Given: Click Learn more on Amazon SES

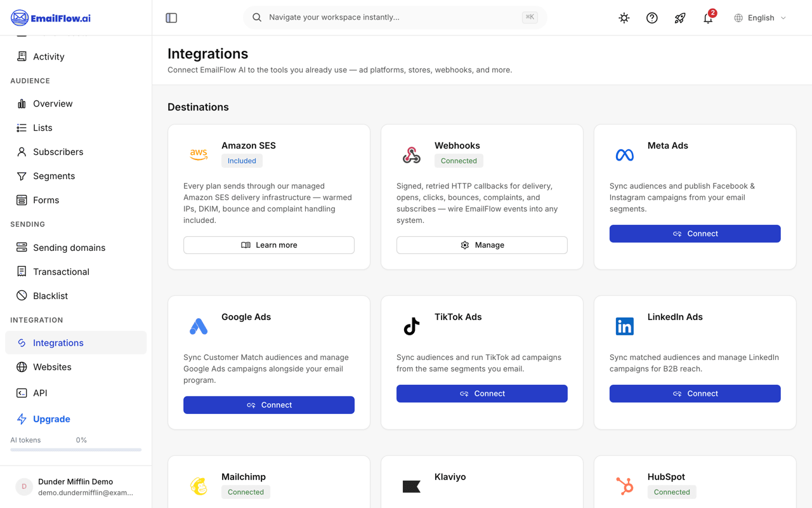Looking at the screenshot, I should pyautogui.click(x=269, y=245).
